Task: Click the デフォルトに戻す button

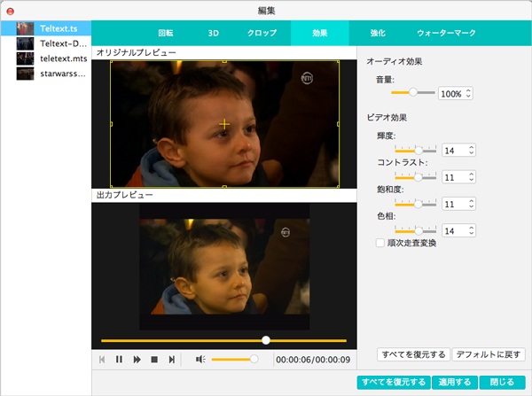Action: (489, 354)
